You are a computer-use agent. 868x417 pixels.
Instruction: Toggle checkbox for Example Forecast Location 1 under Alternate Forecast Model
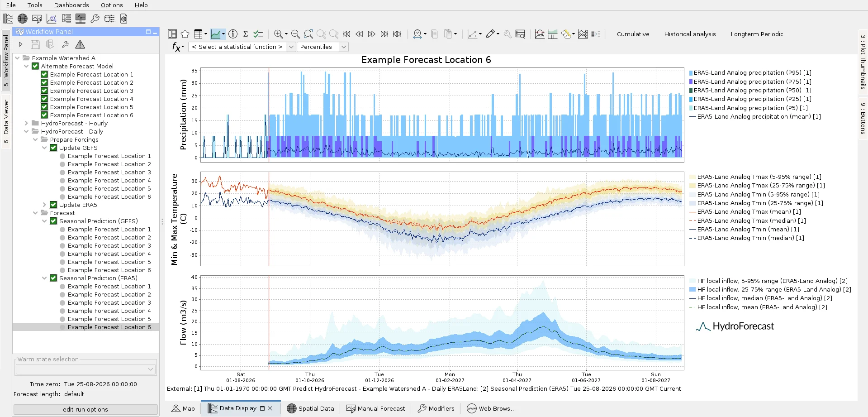(x=44, y=74)
